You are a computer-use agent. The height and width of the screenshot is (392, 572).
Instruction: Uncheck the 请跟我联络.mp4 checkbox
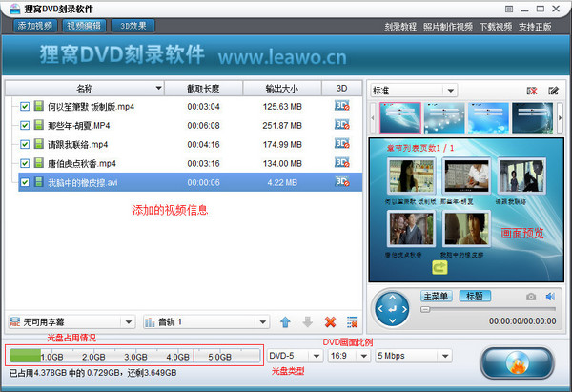(x=25, y=144)
